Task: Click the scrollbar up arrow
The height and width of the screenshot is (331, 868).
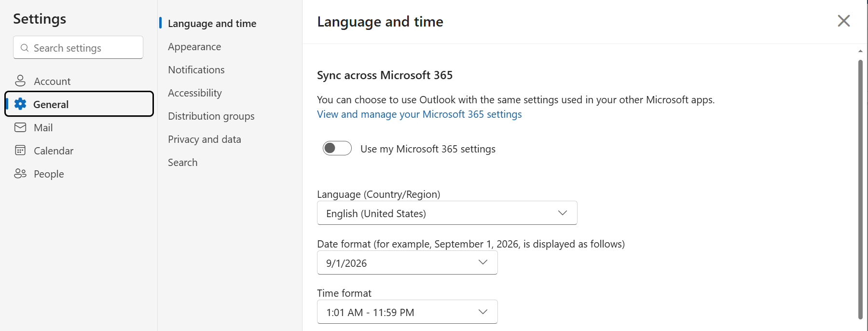Action: coord(860,51)
